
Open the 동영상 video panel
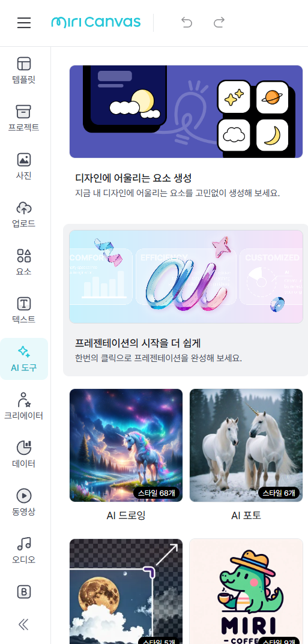(x=24, y=503)
